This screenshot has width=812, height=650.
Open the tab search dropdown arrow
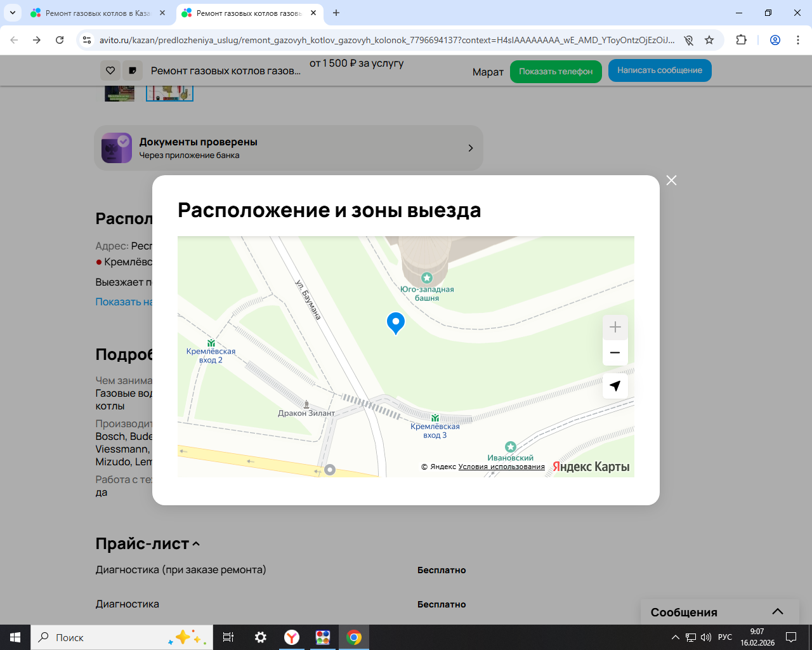[x=13, y=13]
